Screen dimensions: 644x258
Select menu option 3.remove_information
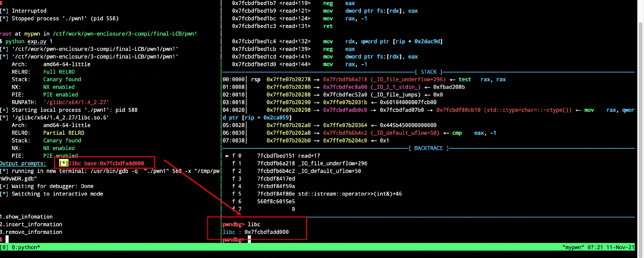click(x=31, y=232)
